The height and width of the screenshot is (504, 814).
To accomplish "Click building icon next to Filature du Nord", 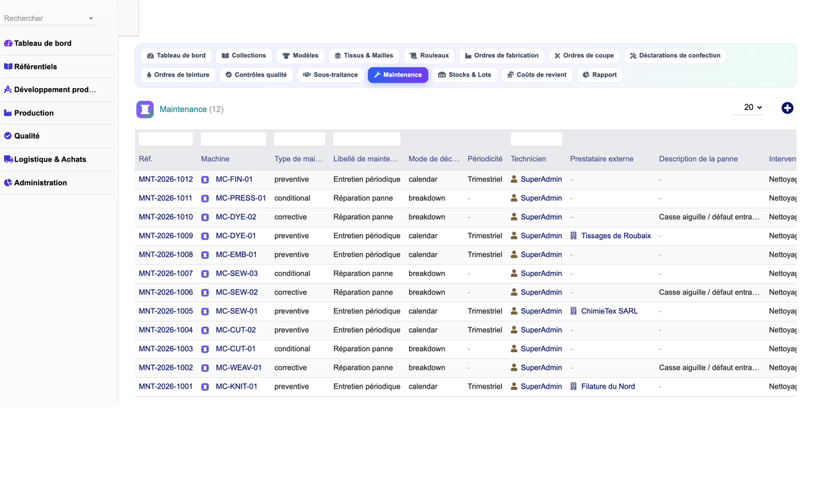I will [573, 387].
